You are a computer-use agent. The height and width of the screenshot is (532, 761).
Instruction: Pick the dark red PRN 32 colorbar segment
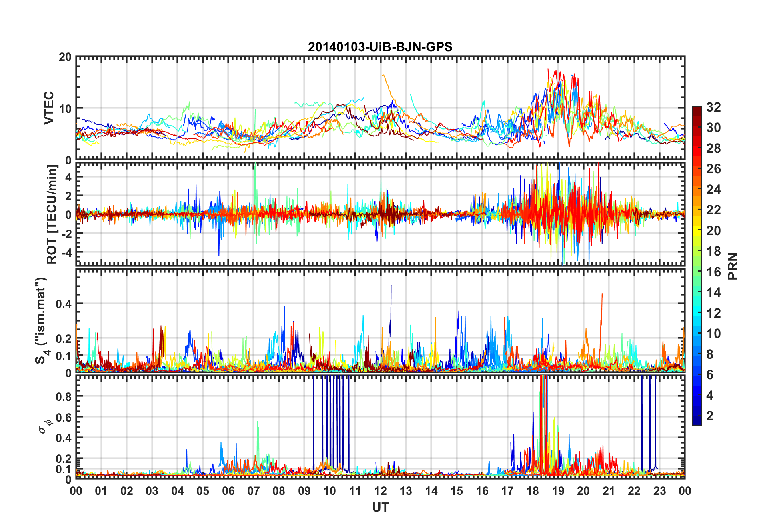coord(697,112)
